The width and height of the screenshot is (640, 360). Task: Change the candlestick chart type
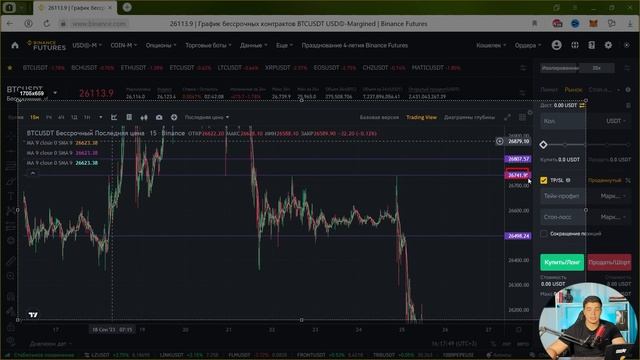tap(144, 117)
